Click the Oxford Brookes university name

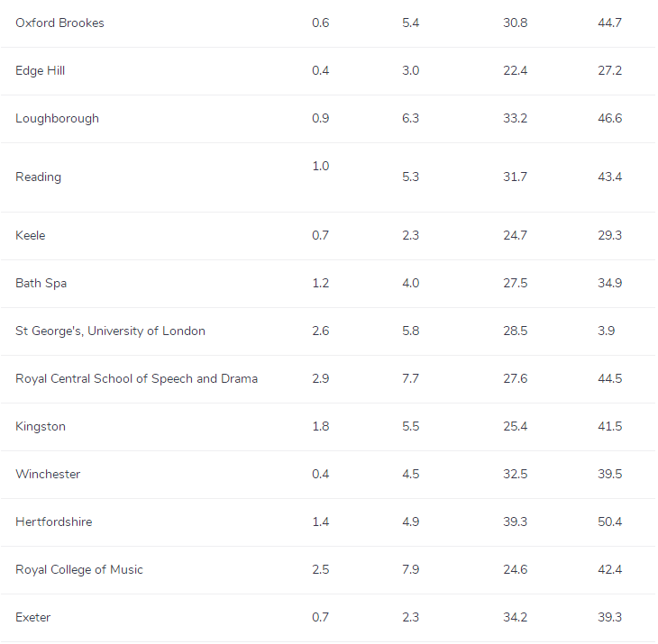59,23
